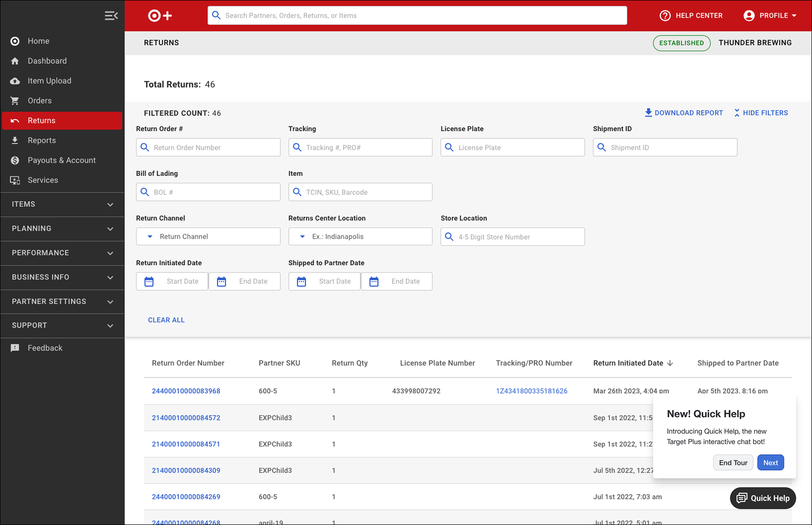Viewport: 812px width, 525px height.
Task: Click the Download Report arrow icon
Action: 648,113
